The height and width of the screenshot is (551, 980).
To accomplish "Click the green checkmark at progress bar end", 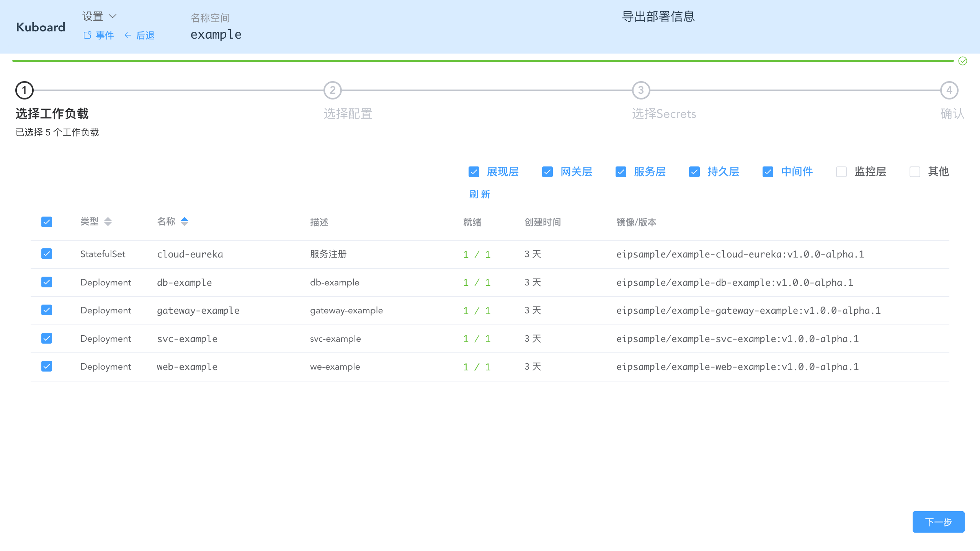I will click(962, 60).
